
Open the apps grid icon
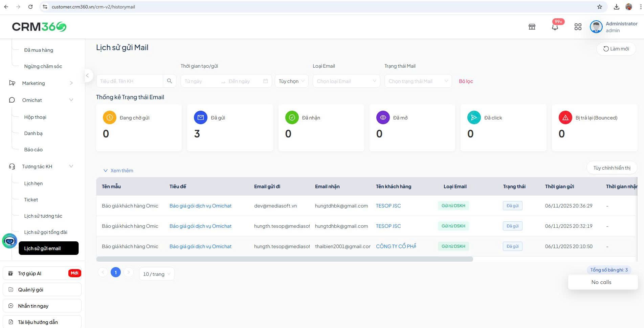point(578,27)
